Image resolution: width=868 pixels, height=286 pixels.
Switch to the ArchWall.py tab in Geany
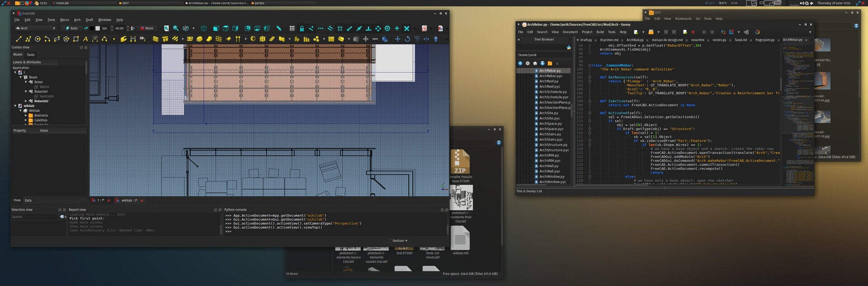click(635, 40)
